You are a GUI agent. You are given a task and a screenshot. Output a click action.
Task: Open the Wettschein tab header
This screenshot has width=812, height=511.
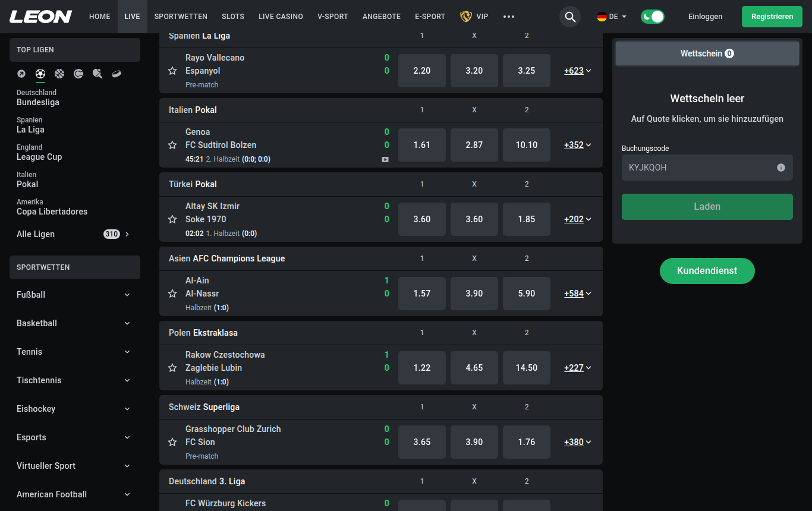707,53
